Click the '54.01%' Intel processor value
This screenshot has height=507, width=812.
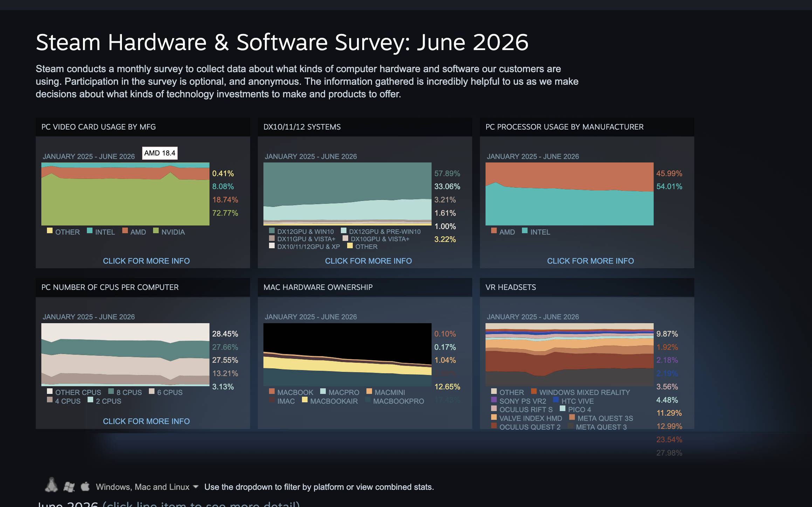click(x=669, y=186)
